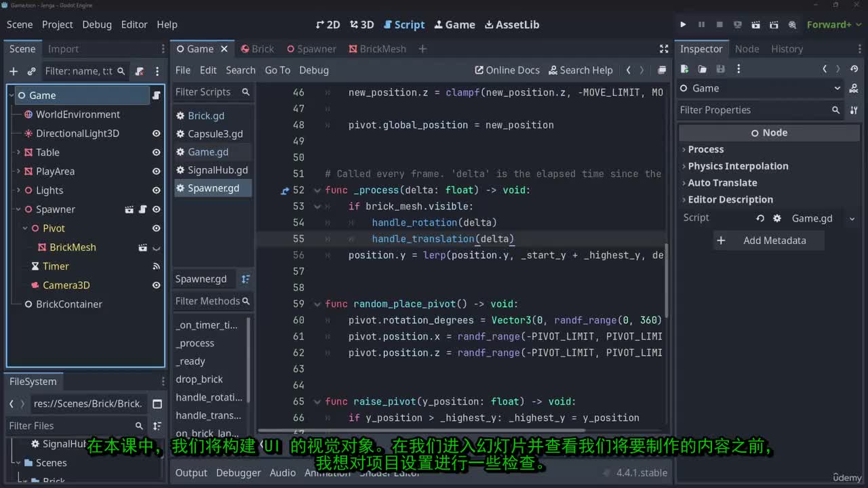Collapse the Spawner node

coord(18,209)
